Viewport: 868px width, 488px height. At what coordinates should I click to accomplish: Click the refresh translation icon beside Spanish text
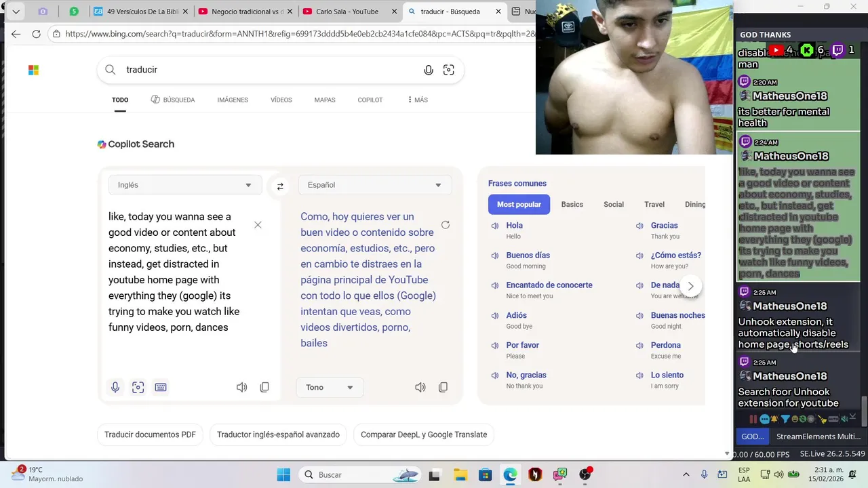pos(446,225)
